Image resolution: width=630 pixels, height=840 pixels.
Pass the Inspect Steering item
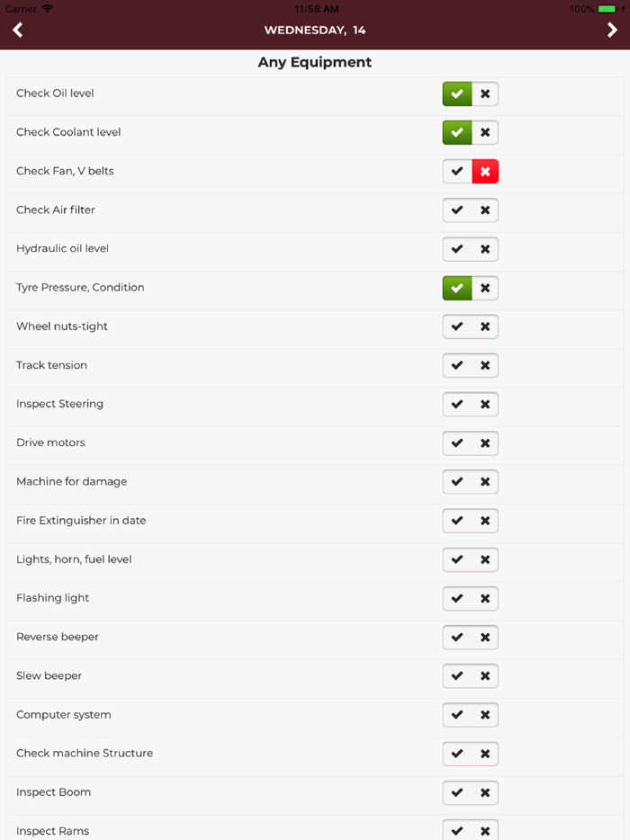tap(456, 404)
